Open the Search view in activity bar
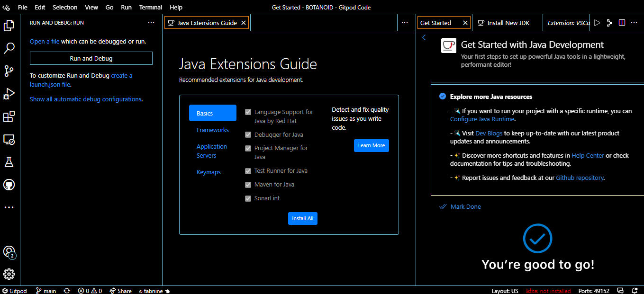 [x=9, y=48]
